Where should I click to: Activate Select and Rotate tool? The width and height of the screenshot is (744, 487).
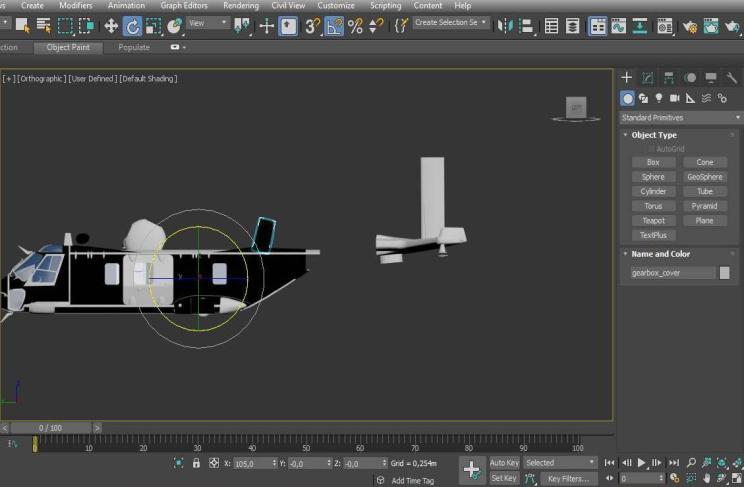[132, 26]
